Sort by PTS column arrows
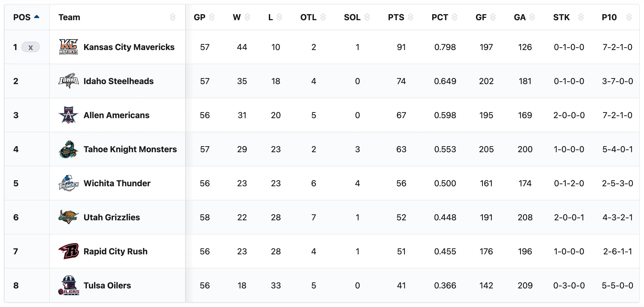The height and width of the screenshot is (307, 644). 411,17
